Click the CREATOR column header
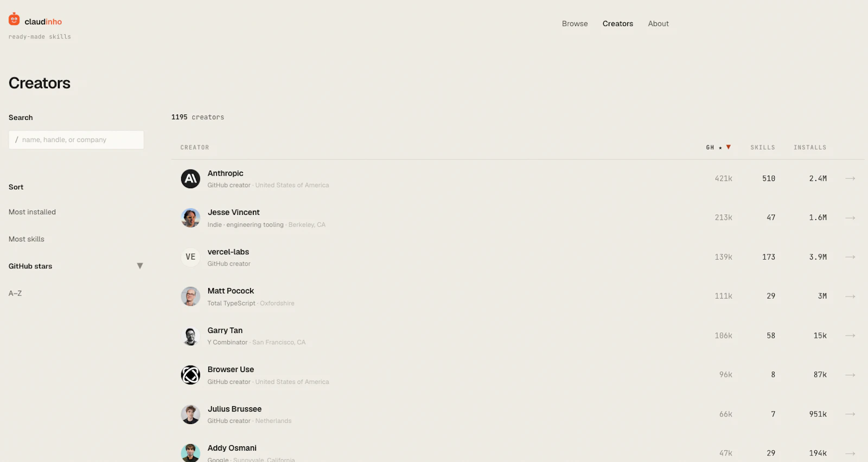Viewport: 868px width, 462px height. (x=195, y=147)
